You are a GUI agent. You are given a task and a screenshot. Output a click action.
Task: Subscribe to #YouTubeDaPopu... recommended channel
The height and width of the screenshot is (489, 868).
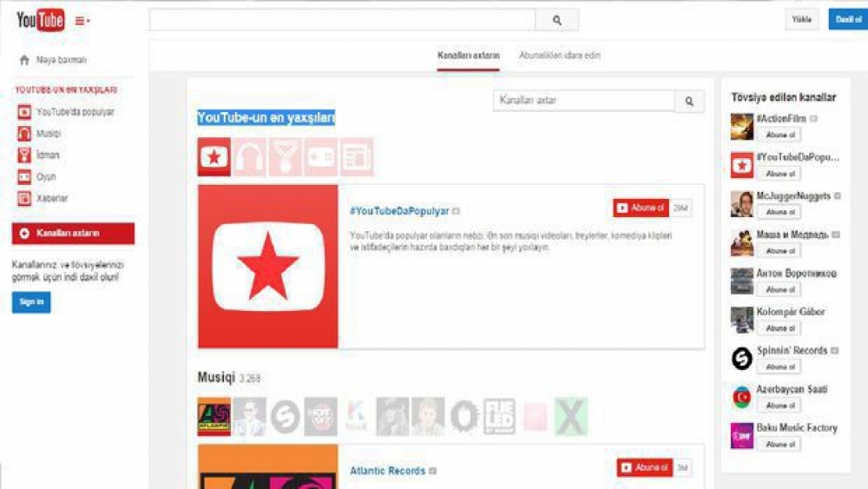coord(780,174)
